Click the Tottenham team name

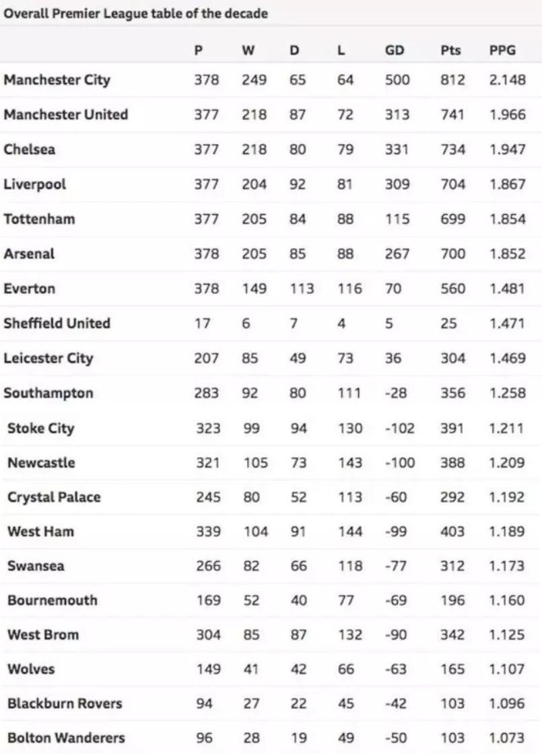pos(39,219)
